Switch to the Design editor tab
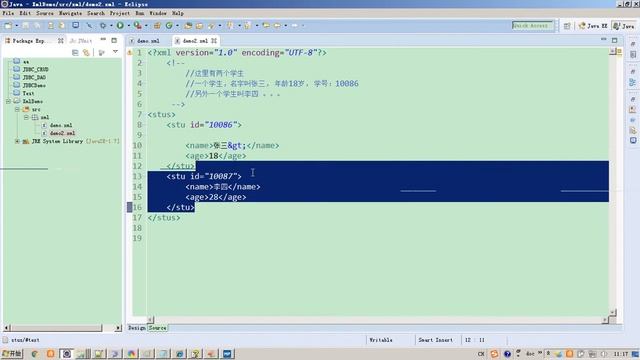 [136, 328]
